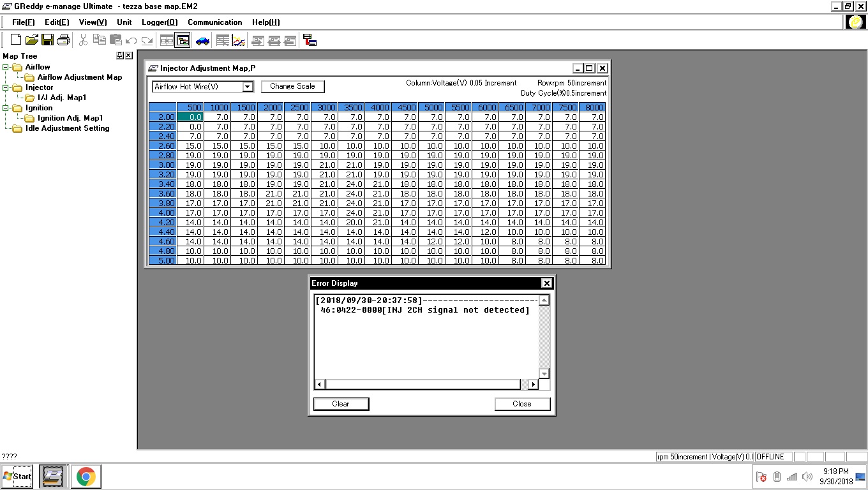This screenshot has height=490, width=868.
Task: Maximize the Injector Adjustment Map window
Action: click(x=590, y=68)
